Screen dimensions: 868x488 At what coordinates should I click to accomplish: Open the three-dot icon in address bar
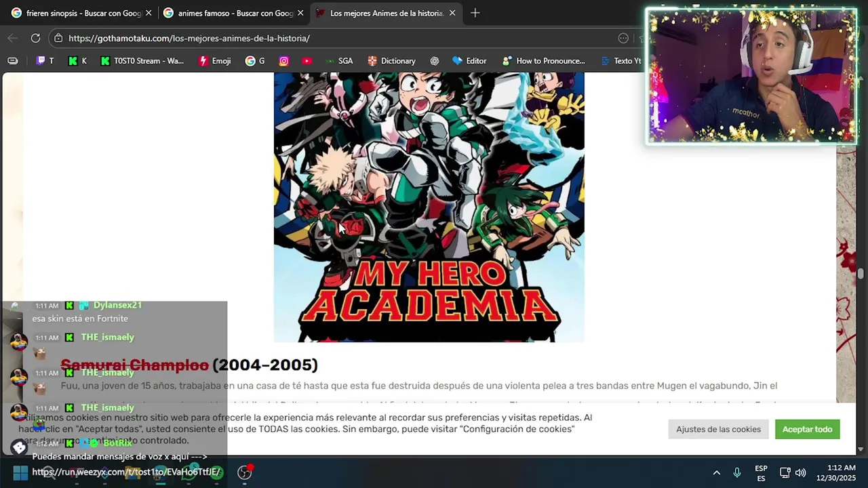click(623, 39)
